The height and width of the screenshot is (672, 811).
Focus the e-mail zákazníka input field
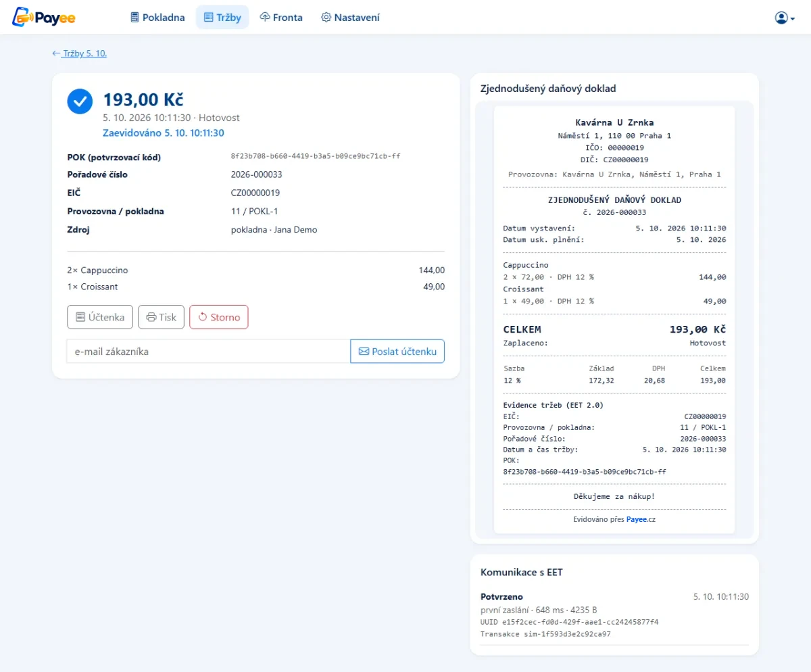208,352
